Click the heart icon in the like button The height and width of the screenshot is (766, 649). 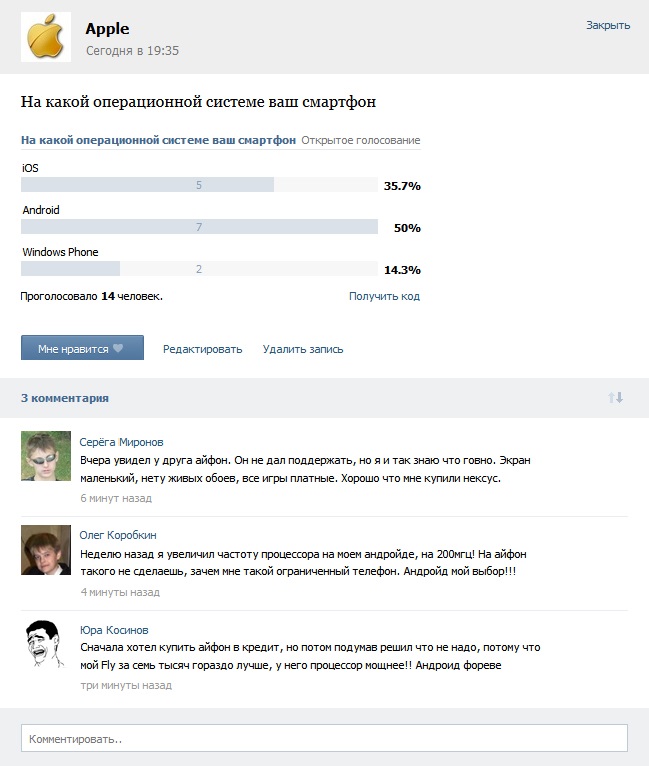click(x=118, y=348)
